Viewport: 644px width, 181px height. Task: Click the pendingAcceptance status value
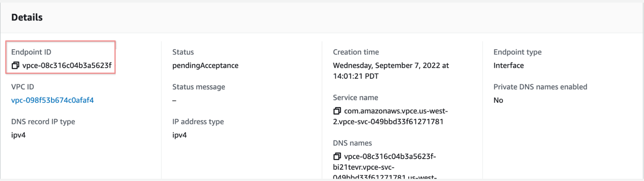(x=205, y=65)
